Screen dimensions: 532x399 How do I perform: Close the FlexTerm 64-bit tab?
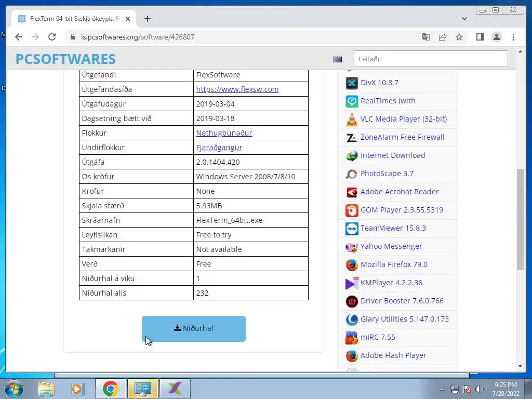[128, 19]
